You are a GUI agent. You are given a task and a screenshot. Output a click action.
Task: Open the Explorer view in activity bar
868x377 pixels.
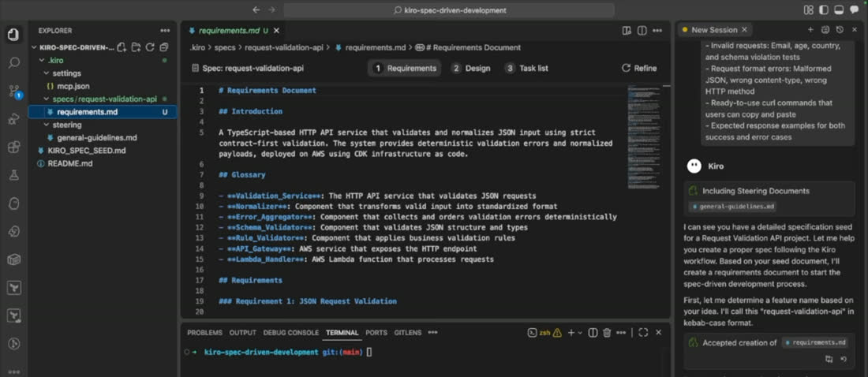[x=14, y=35]
